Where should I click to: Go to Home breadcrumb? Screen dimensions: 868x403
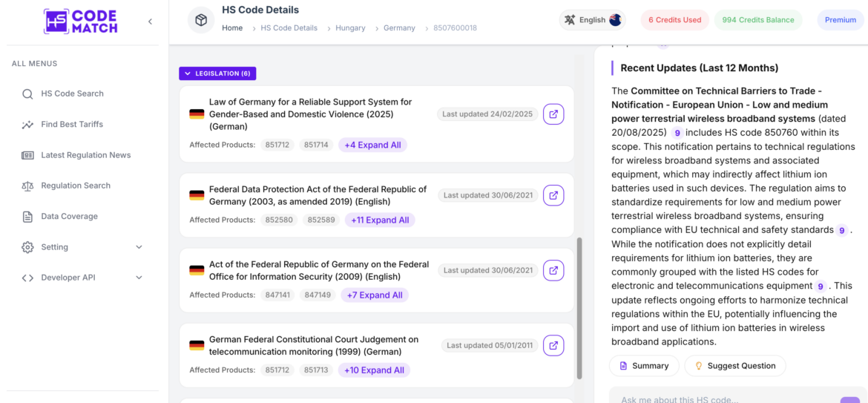232,27
